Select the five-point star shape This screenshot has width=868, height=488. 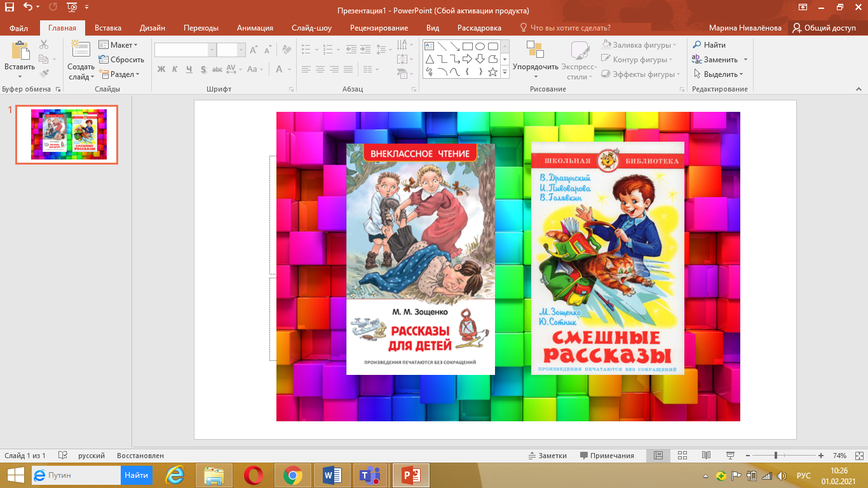(492, 72)
